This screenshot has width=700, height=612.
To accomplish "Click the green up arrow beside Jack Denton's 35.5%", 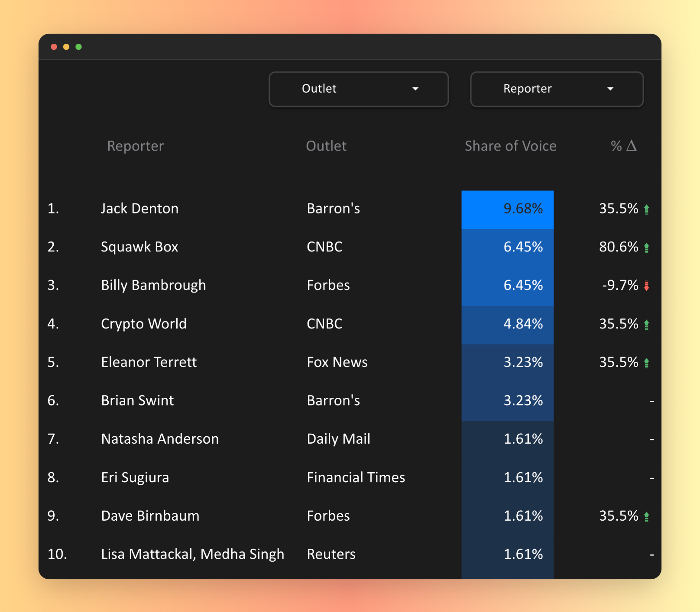I will pos(646,209).
